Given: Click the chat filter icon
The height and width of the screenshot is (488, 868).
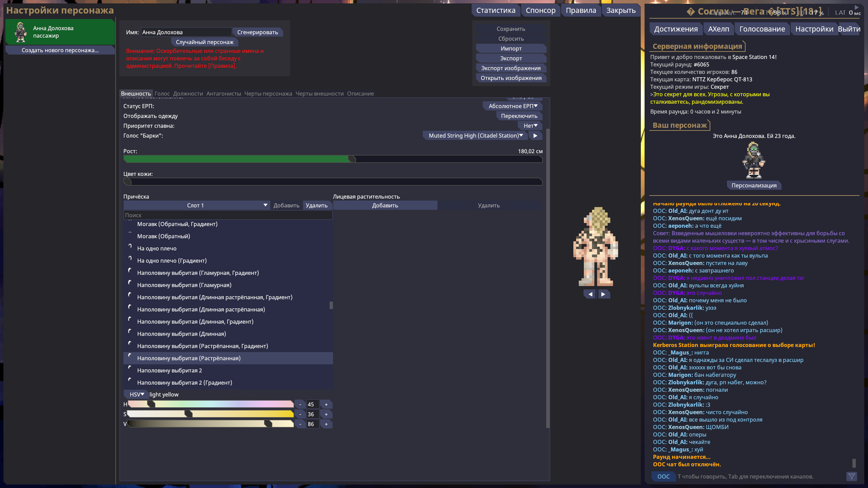Looking at the screenshot, I should coord(851,476).
